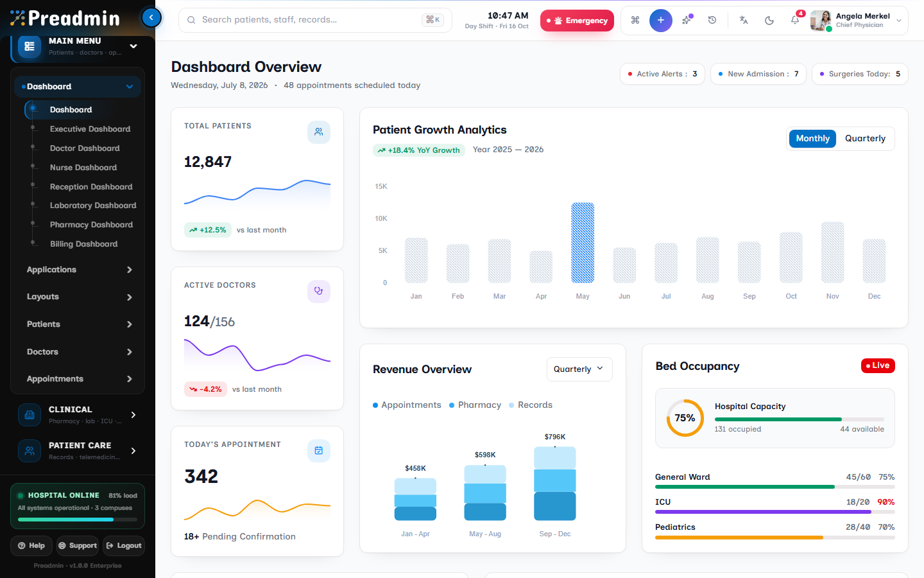Viewport: 924px width, 578px height.
Task: Open Billing Dashboard in sidebar
Action: (83, 244)
